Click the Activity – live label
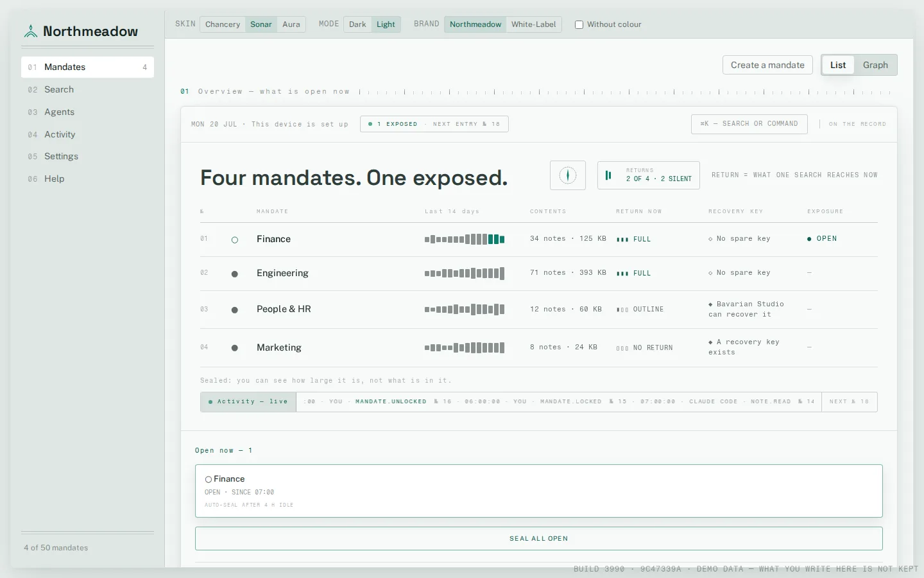 click(x=248, y=401)
